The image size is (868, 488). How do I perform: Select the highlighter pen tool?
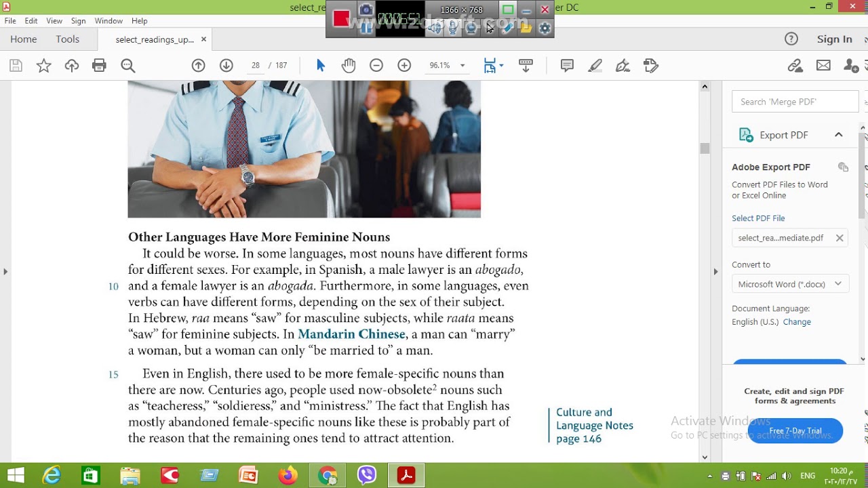click(595, 66)
